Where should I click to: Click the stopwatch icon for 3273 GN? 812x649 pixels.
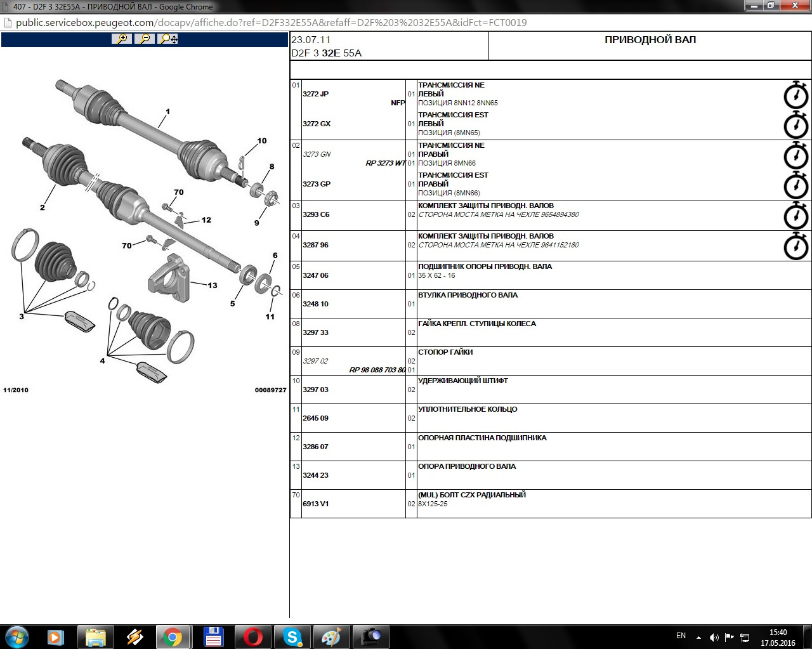(796, 155)
